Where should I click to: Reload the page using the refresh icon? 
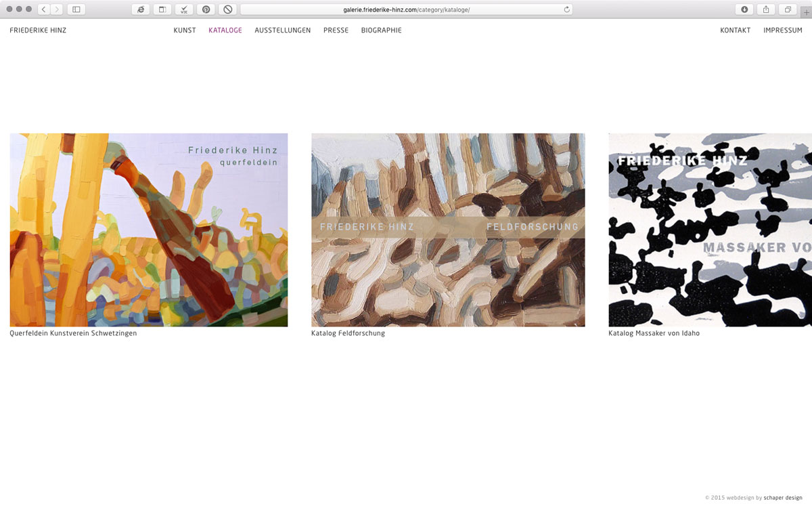(x=566, y=9)
